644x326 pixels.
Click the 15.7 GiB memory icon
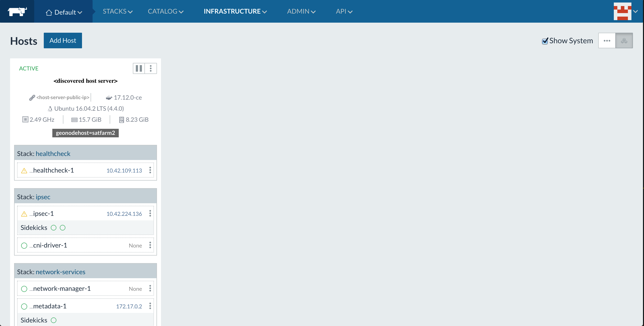click(x=74, y=120)
